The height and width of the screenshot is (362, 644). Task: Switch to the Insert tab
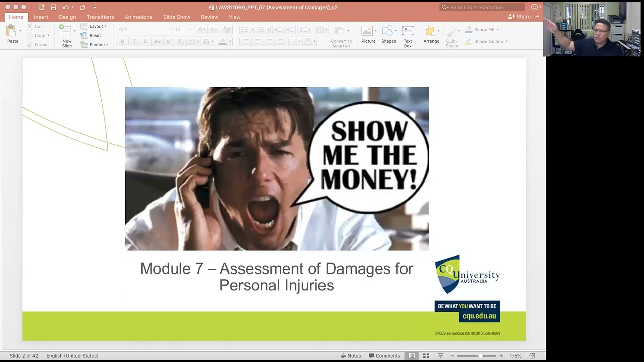[x=41, y=17]
